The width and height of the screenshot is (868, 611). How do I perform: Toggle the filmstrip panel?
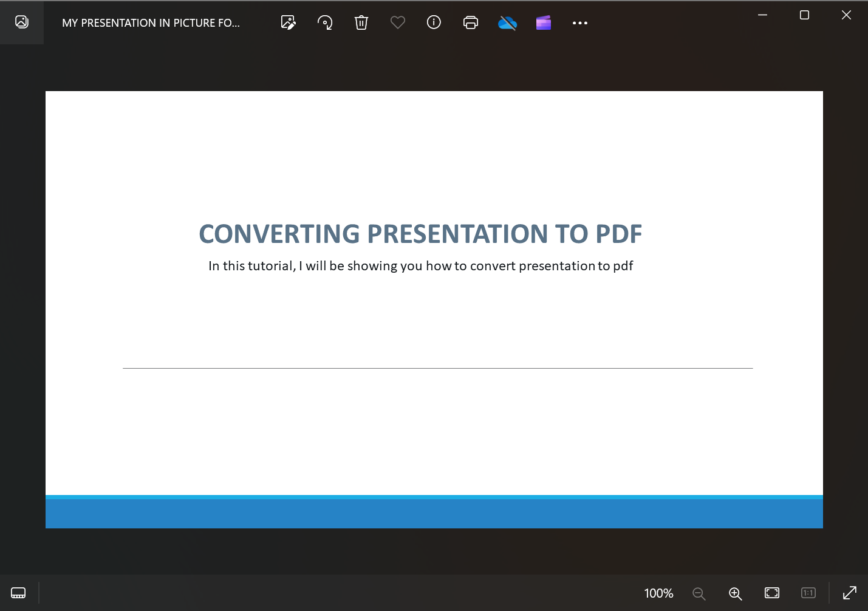pos(18,593)
